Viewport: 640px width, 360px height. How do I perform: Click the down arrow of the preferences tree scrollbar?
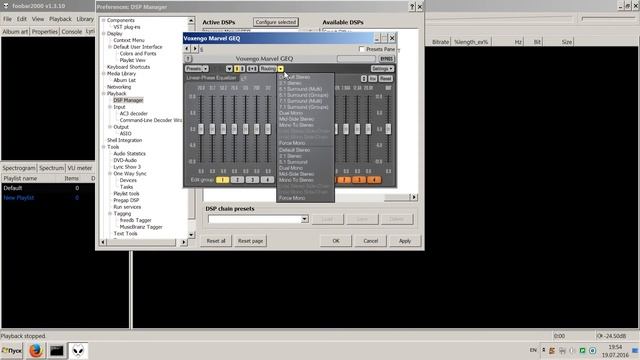pos(191,235)
